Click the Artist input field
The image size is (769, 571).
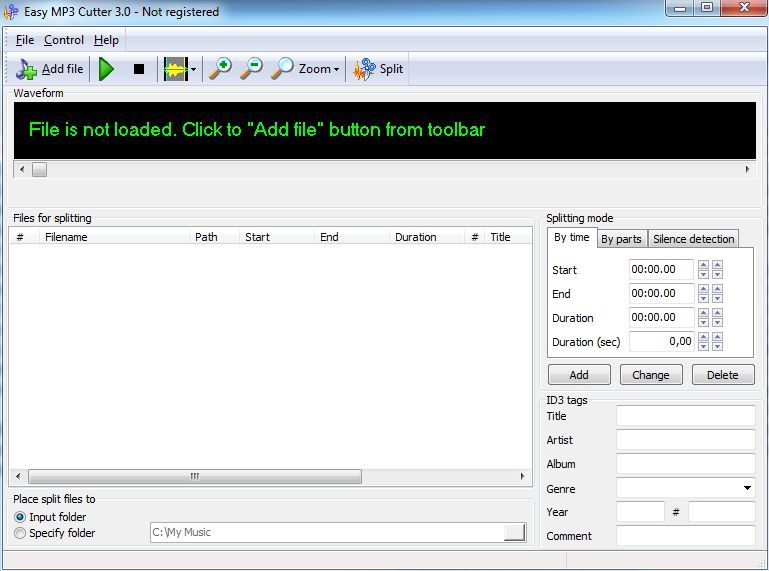pos(686,440)
